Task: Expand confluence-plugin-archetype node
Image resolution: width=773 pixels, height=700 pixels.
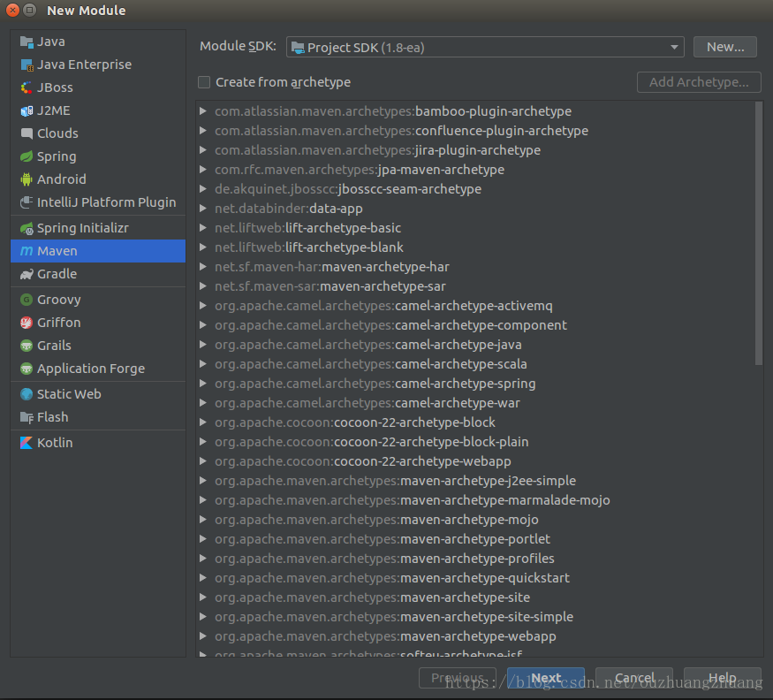Action: [x=202, y=131]
